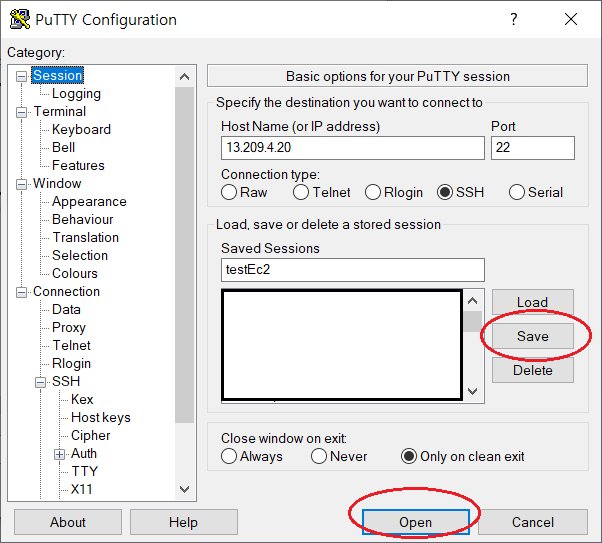Image resolution: width=602 pixels, height=543 pixels.
Task: Click Open to start the connection
Action: tap(415, 522)
